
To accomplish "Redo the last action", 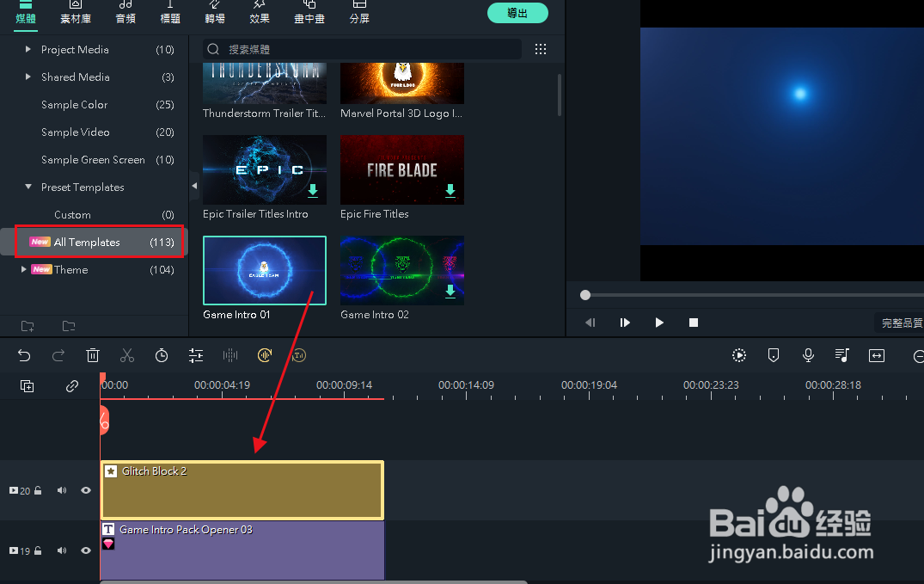I will tap(58, 355).
